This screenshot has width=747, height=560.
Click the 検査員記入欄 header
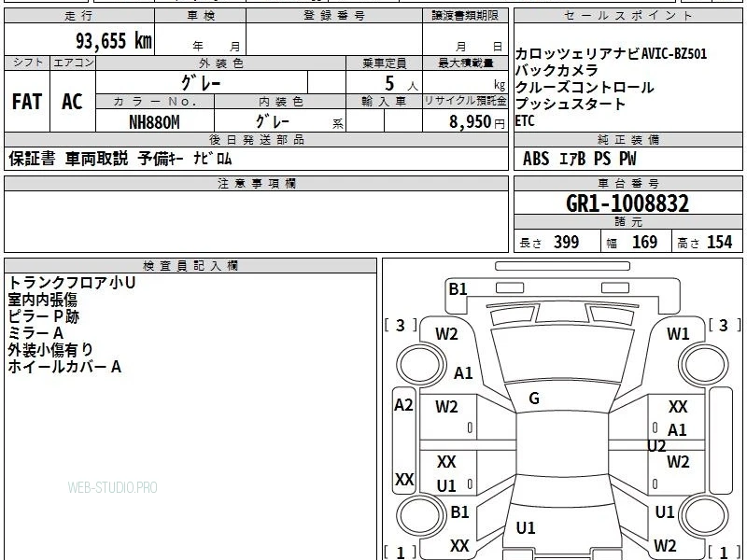pos(190,266)
